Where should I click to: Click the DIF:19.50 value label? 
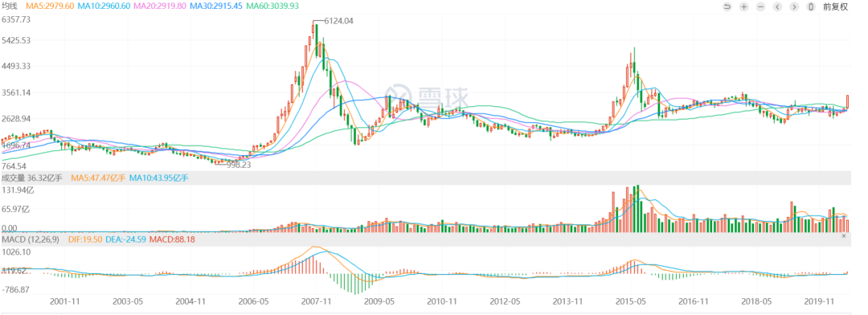click(x=84, y=239)
